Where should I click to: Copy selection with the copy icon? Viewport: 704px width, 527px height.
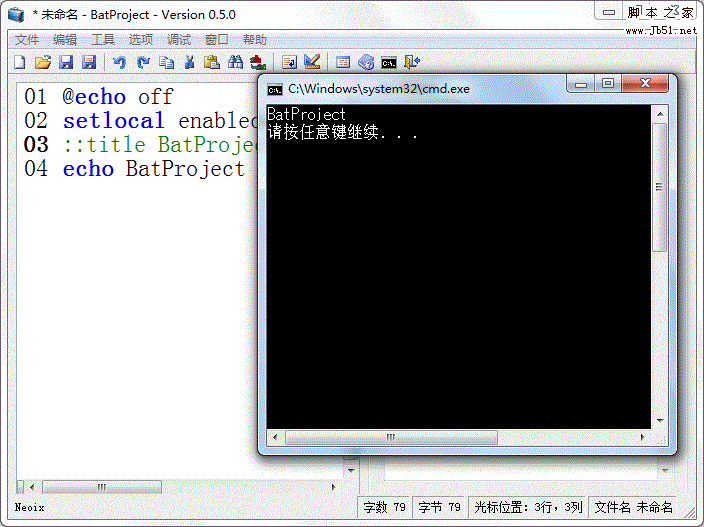click(167, 62)
